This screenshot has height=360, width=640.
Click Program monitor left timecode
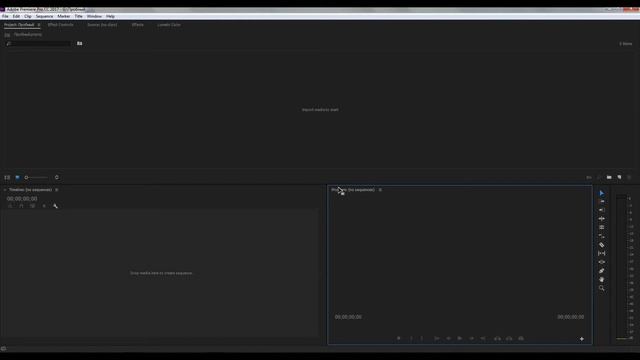click(348, 317)
